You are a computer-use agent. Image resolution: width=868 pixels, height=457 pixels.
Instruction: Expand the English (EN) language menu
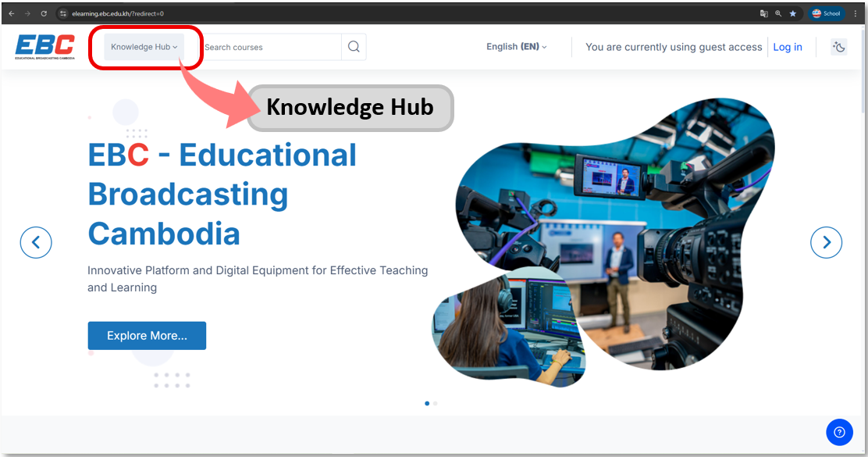(x=516, y=47)
